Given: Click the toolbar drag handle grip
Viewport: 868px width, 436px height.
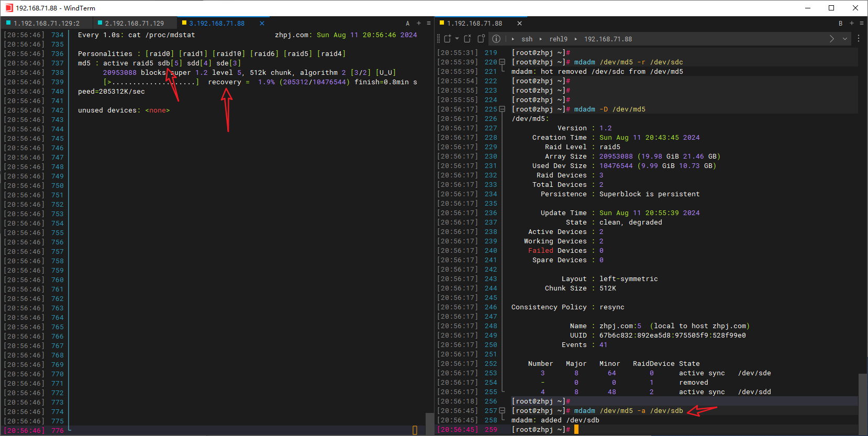Looking at the screenshot, I should coord(439,39).
